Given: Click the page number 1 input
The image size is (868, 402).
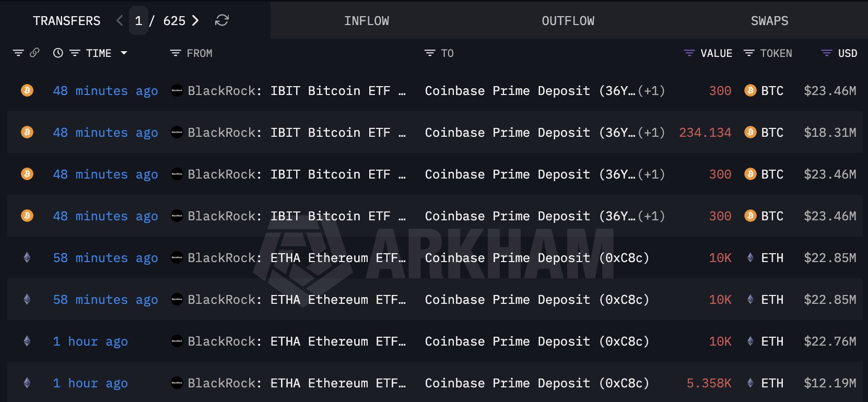Looking at the screenshot, I should coord(138,21).
